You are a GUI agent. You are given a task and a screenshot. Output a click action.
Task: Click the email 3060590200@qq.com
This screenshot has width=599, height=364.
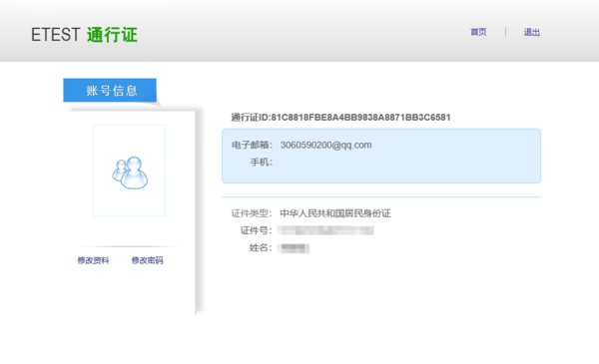[325, 145]
